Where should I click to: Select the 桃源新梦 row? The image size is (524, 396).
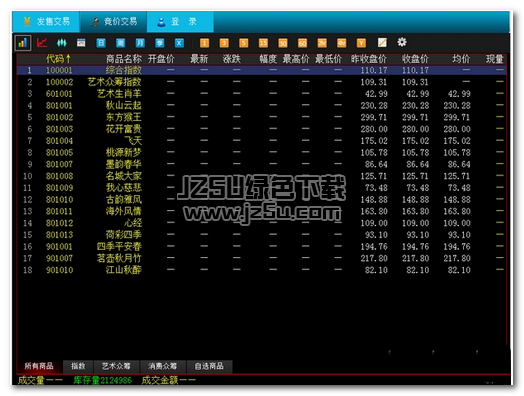pyautogui.click(x=262, y=152)
